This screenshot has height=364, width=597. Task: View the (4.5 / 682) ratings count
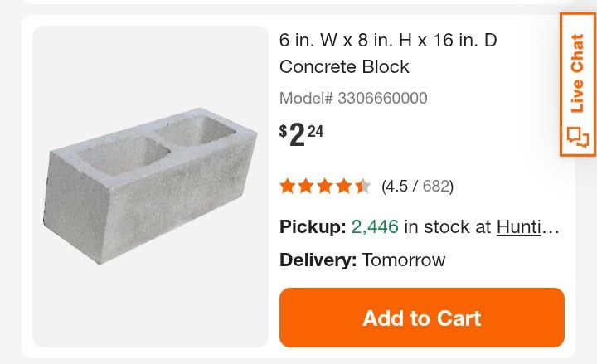(417, 186)
